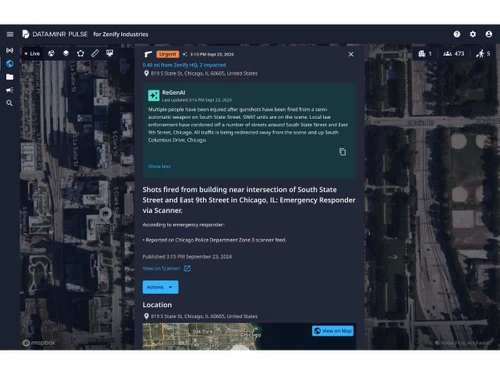Open the live broadcast sidebar icon
Viewport: 500px width, 375px height.
(x=10, y=50)
